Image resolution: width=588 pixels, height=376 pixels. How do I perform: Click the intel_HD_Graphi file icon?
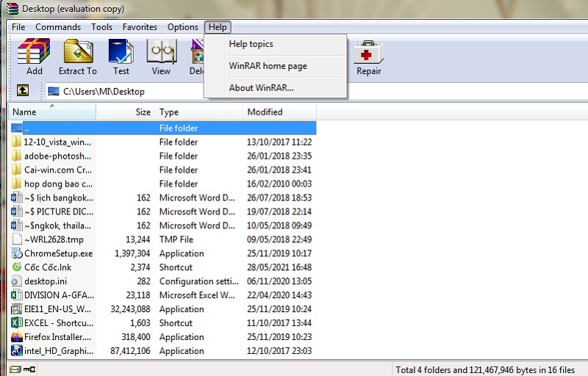[x=16, y=350]
